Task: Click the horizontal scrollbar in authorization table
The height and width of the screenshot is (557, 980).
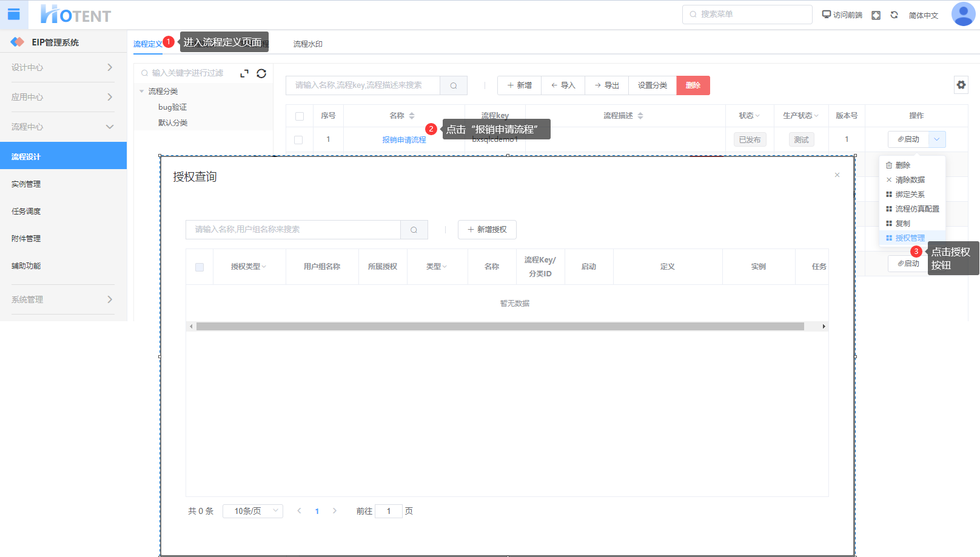Action: [500, 327]
